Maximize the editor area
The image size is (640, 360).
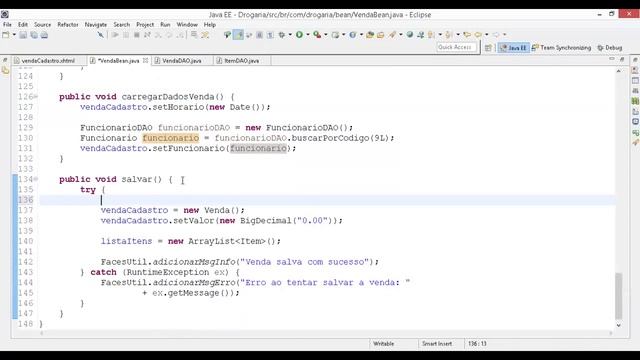pos(622,60)
